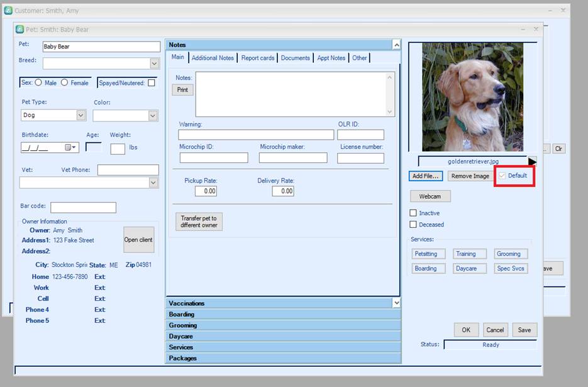588x387 pixels.
Task: Click the black arrow next to goldenretriever.jpg
Action: point(532,162)
